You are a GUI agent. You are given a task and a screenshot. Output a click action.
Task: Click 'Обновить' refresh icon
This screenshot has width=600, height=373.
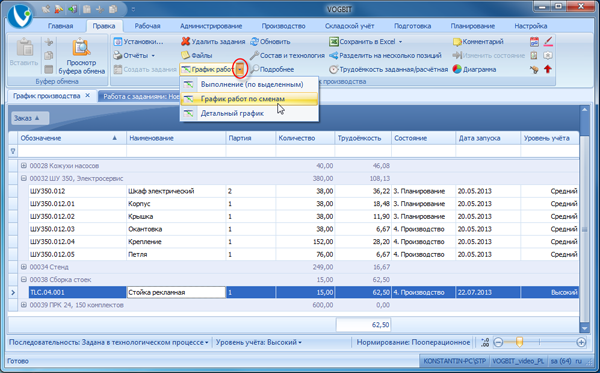click(254, 41)
